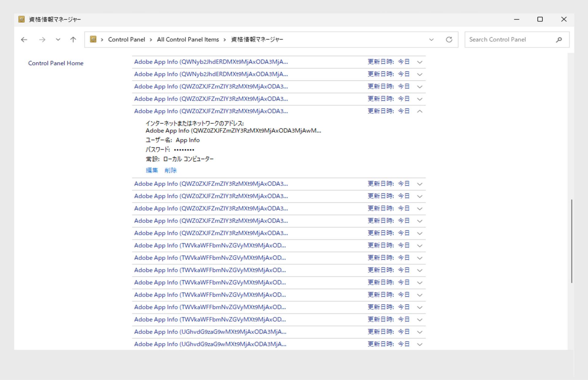Image resolution: width=588 pixels, height=380 pixels.
Task: Close the 資格情報マネージャー window
Action: [564, 19]
